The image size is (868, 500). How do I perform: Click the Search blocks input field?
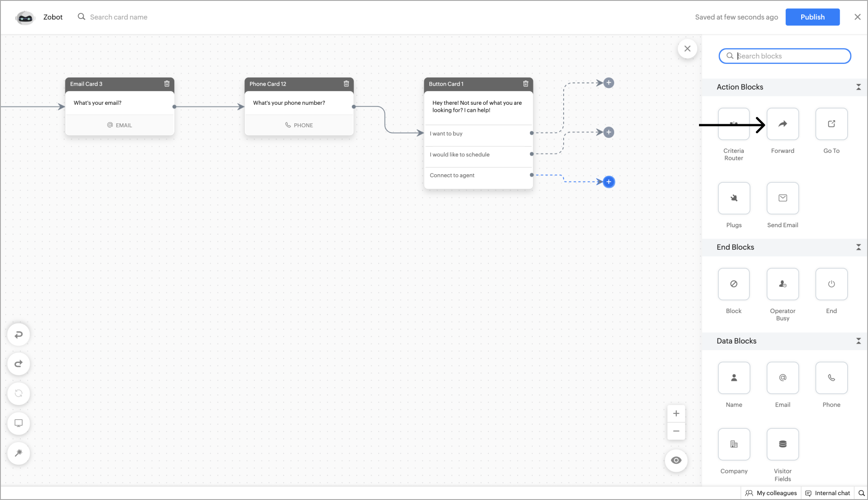pyautogui.click(x=785, y=56)
